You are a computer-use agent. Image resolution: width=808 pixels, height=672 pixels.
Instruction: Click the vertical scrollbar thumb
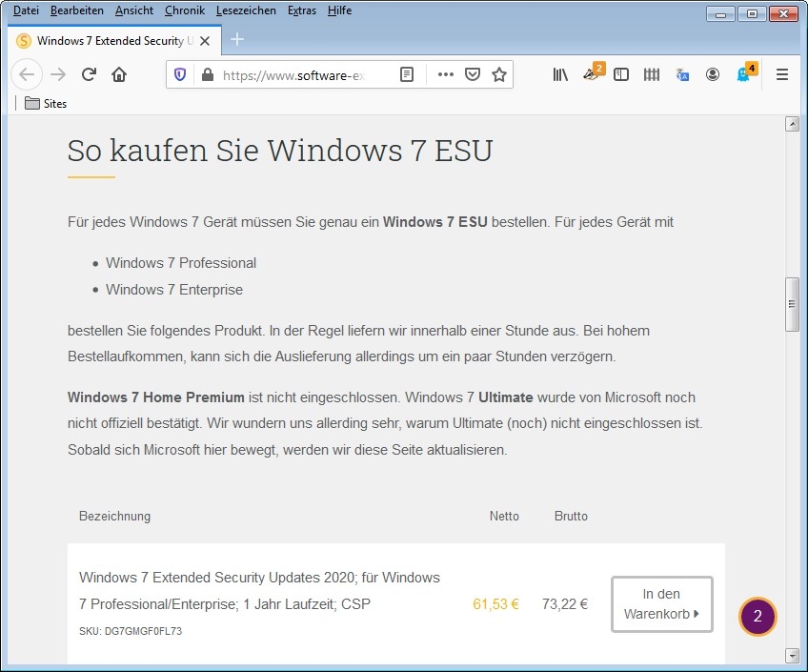(x=792, y=305)
